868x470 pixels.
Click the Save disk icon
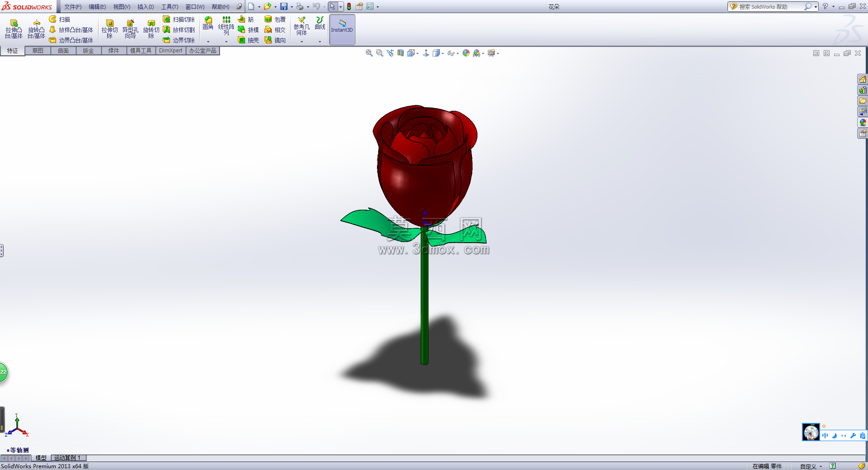point(284,6)
